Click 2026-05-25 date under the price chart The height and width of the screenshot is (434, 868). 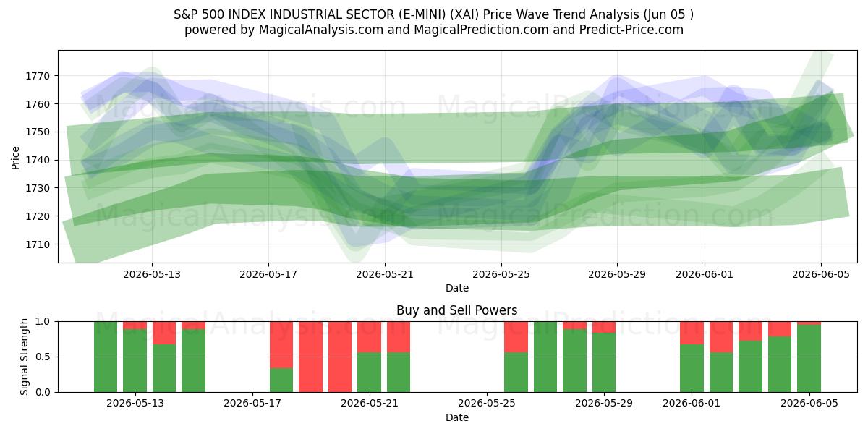[501, 274]
